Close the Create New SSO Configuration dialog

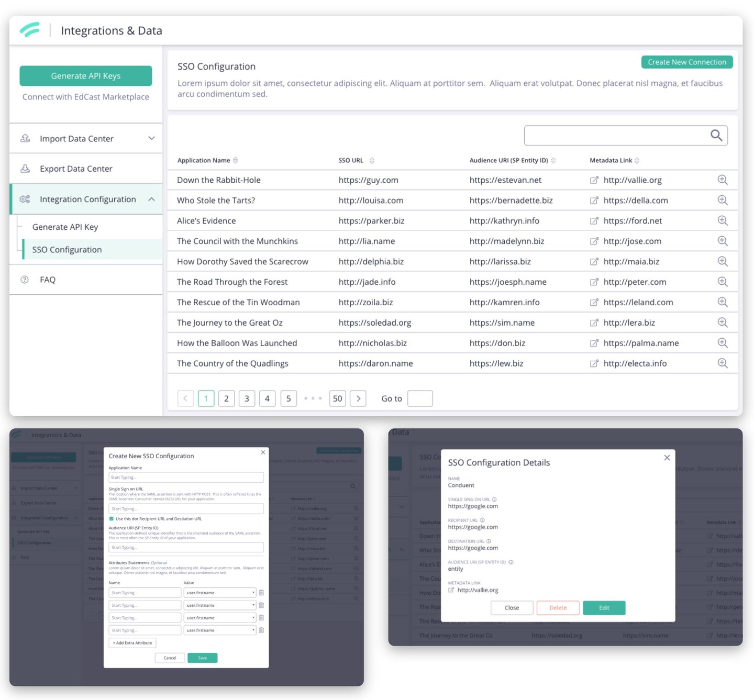263,452
